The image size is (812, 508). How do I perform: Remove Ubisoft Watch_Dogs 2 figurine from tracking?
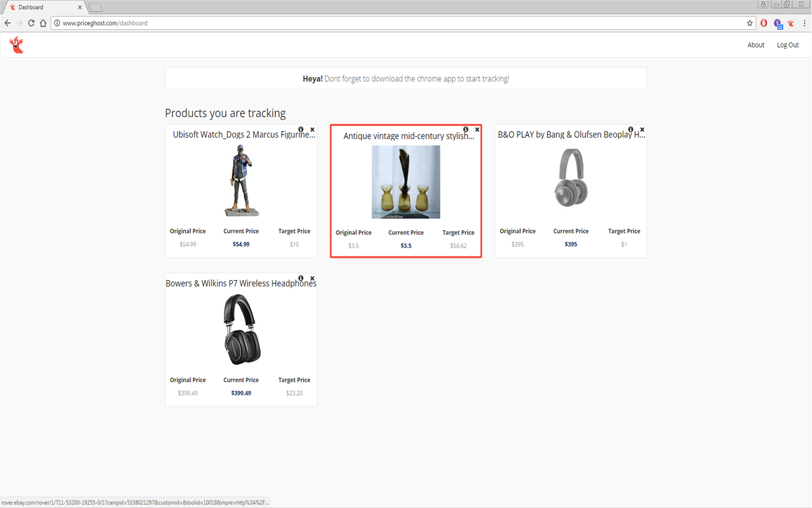[312, 130]
